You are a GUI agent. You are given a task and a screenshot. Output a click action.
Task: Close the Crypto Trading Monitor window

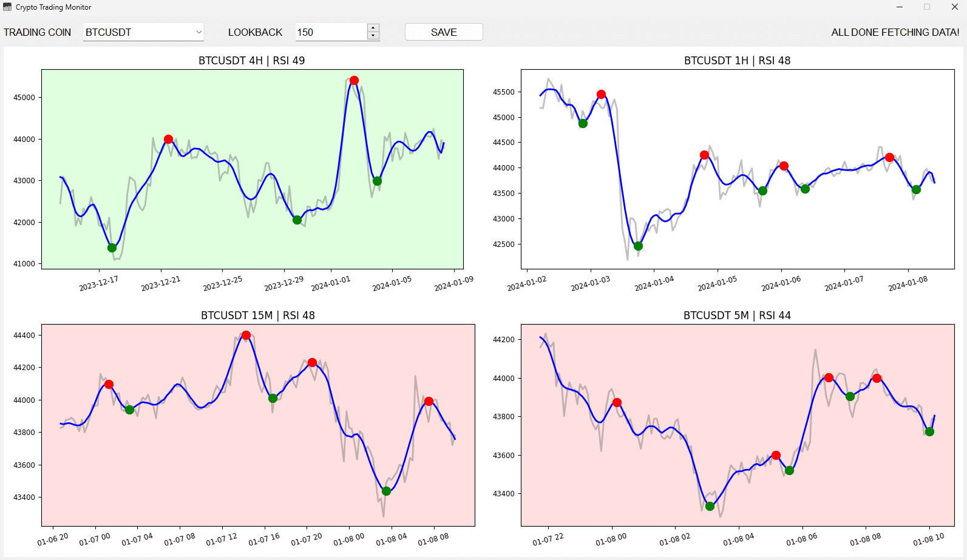[x=954, y=7]
